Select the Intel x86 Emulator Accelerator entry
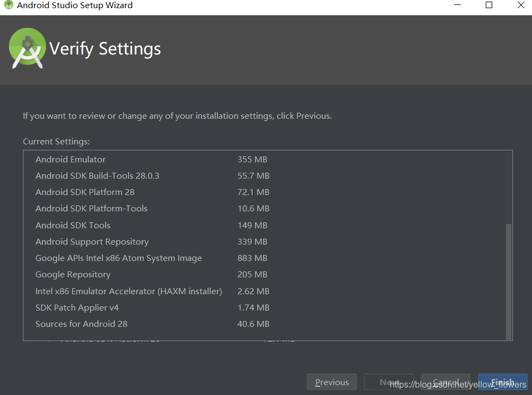Viewport: 532px width, 395px height. click(x=129, y=291)
